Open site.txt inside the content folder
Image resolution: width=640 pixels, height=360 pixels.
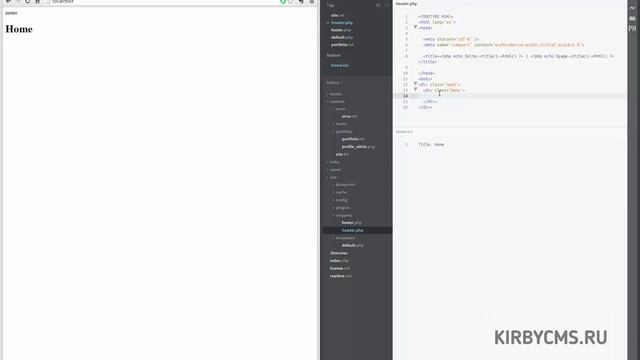click(342, 154)
